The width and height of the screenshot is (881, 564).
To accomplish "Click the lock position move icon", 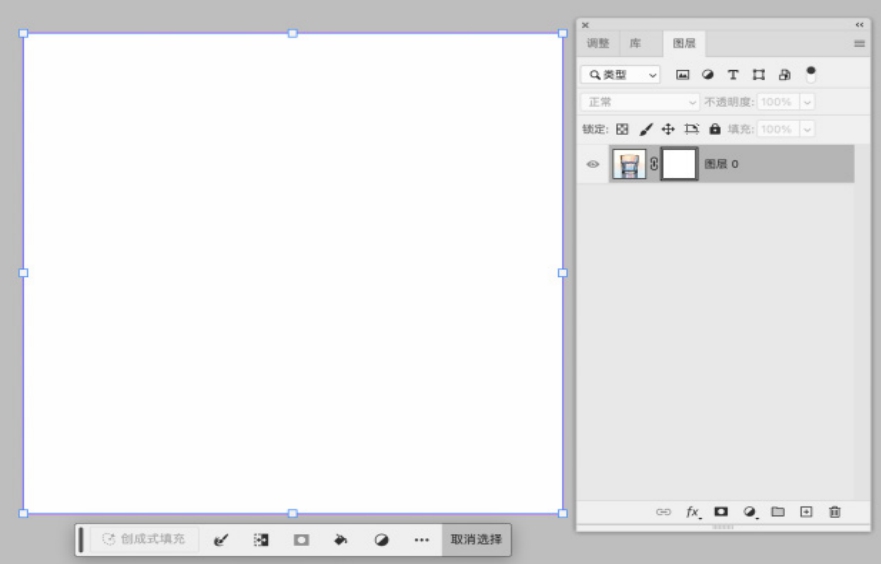I will 668,129.
